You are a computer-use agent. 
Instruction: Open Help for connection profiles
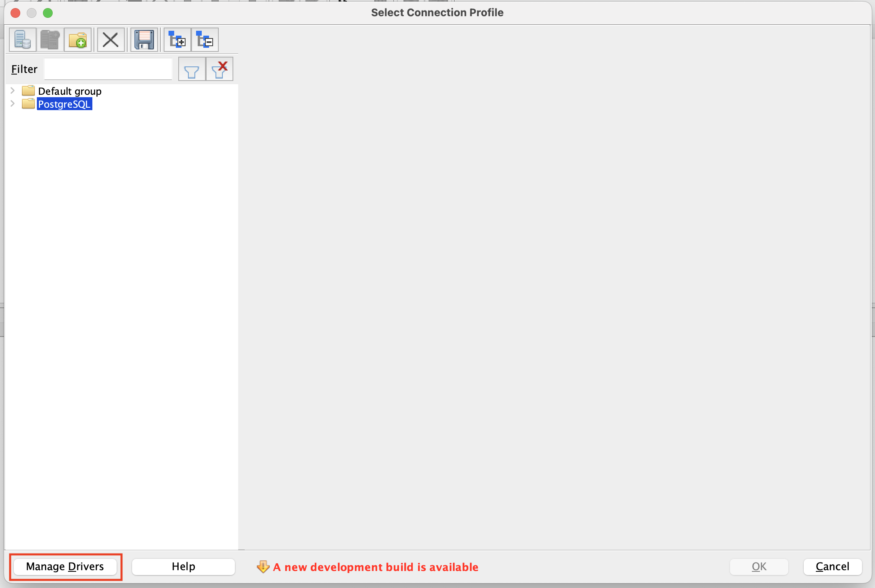pos(183,567)
